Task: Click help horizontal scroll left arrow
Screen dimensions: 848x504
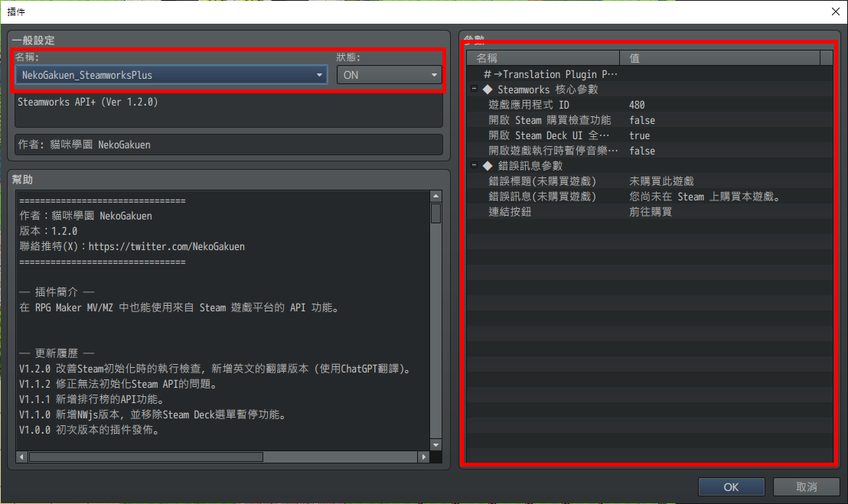Action: pos(21,457)
